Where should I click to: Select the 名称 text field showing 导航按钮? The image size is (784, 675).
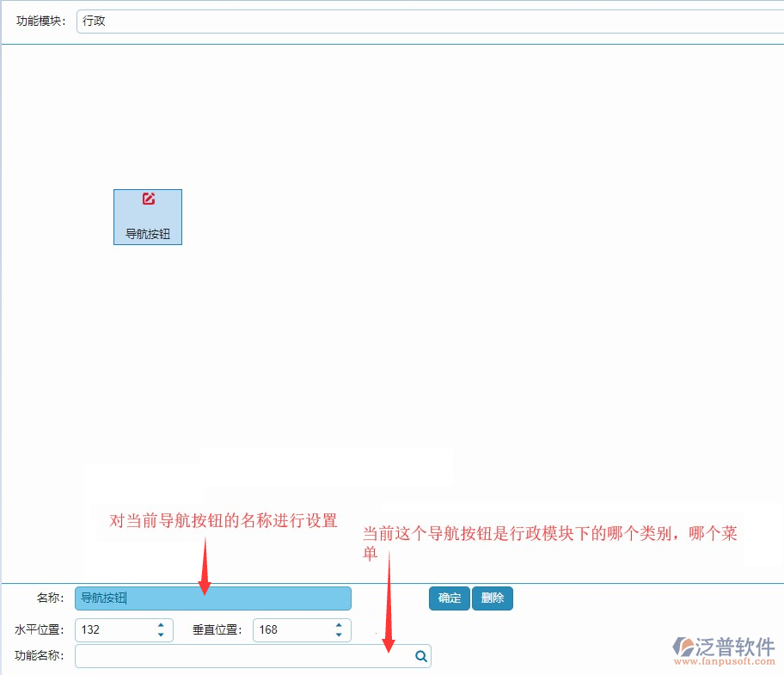point(213,598)
